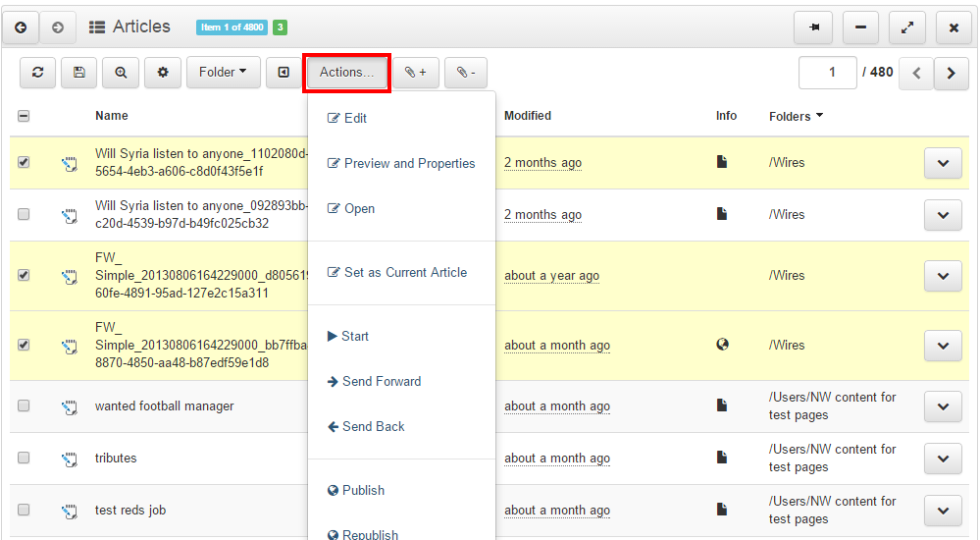980x540 pixels.
Task: Expand row dropdown for Will Syria 092893bb
Action: [x=943, y=215]
